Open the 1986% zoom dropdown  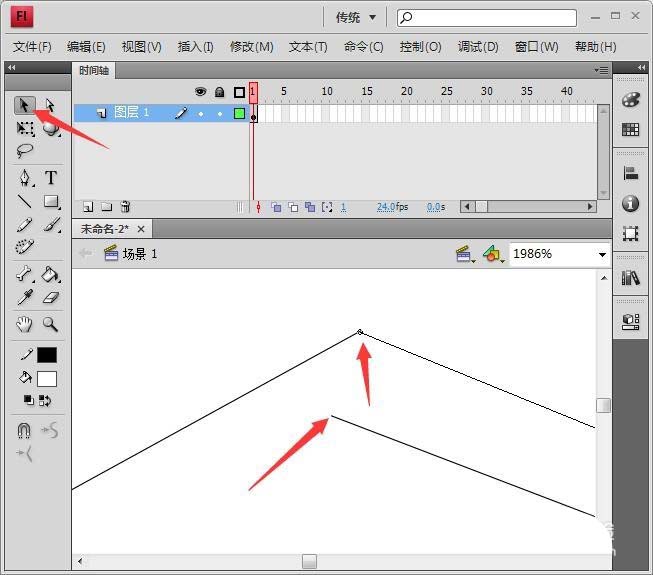coord(602,254)
